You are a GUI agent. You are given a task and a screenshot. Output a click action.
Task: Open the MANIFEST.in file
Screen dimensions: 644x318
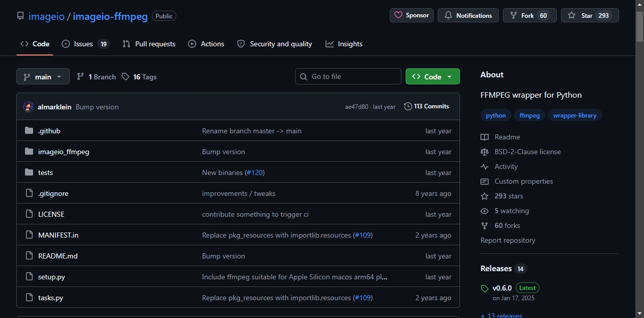click(58, 235)
